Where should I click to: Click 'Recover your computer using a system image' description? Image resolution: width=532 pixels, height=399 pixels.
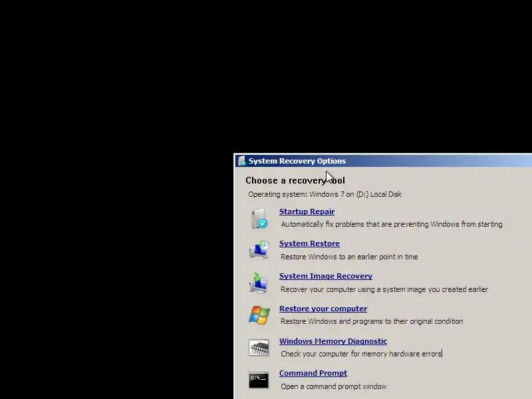384,289
